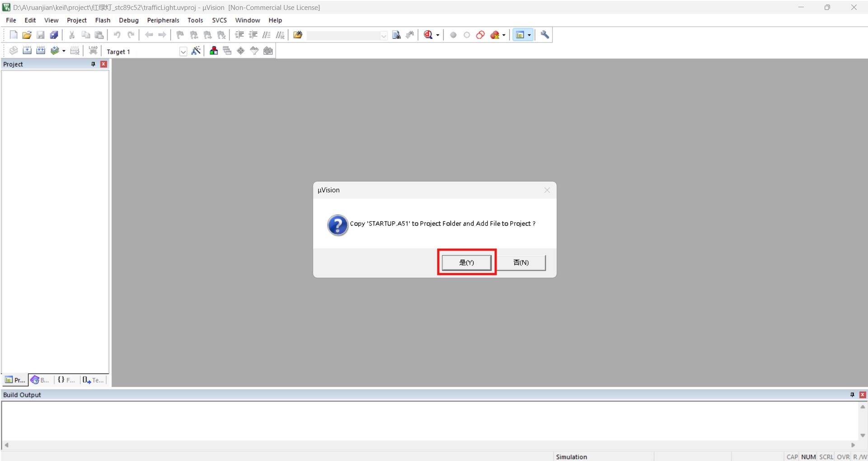Click the Navigate Backwards arrow

pos(149,35)
